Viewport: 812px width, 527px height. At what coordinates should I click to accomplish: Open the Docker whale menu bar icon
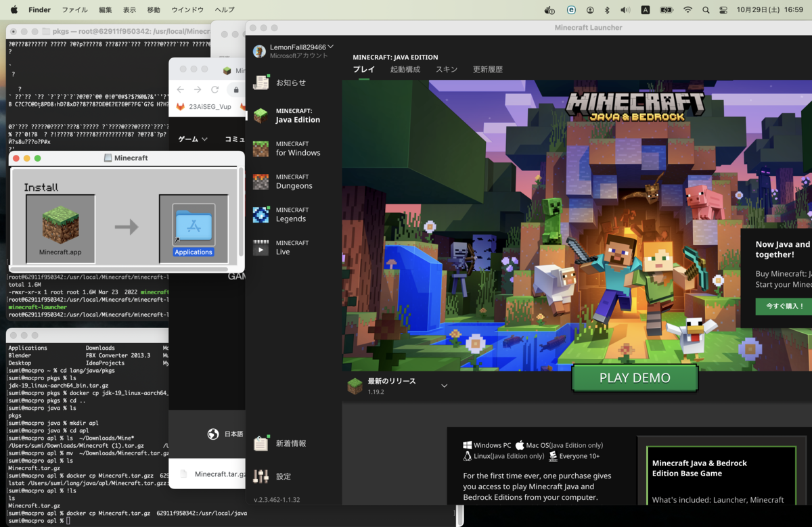pos(550,10)
